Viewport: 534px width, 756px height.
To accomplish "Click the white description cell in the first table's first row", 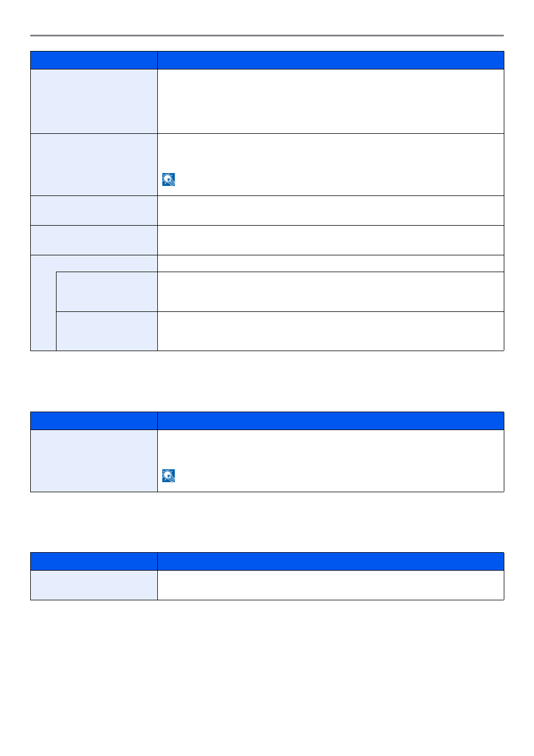I will pos(331,101).
